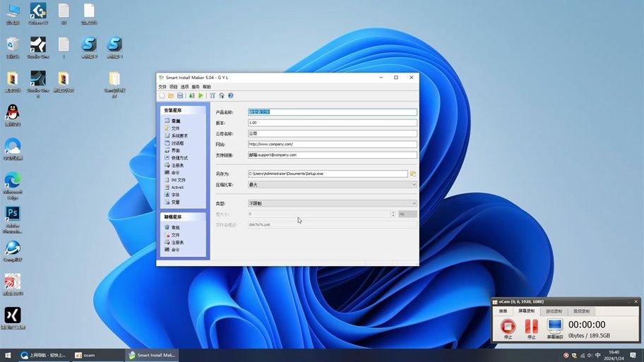Open the ocam taskbar button

click(97, 355)
